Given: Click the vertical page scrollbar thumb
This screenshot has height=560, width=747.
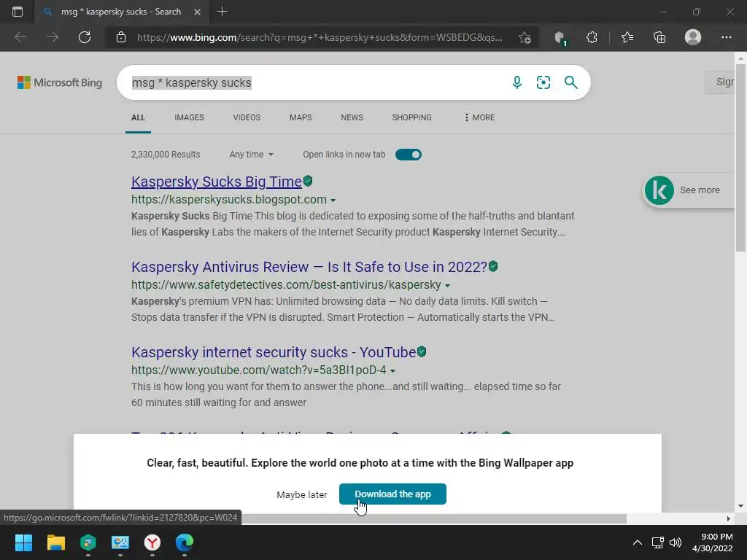Looking at the screenshot, I should click(x=740, y=157).
